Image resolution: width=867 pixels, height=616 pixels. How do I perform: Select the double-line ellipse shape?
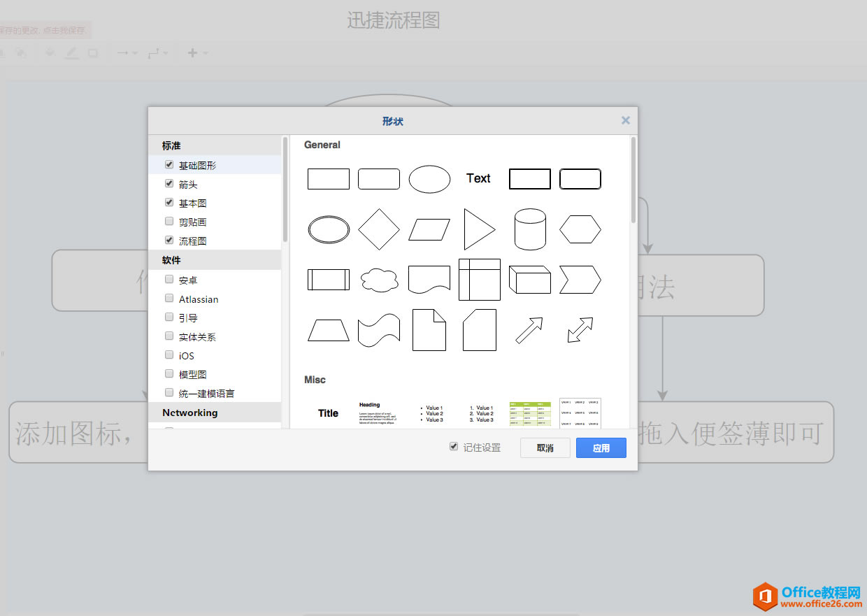329,229
